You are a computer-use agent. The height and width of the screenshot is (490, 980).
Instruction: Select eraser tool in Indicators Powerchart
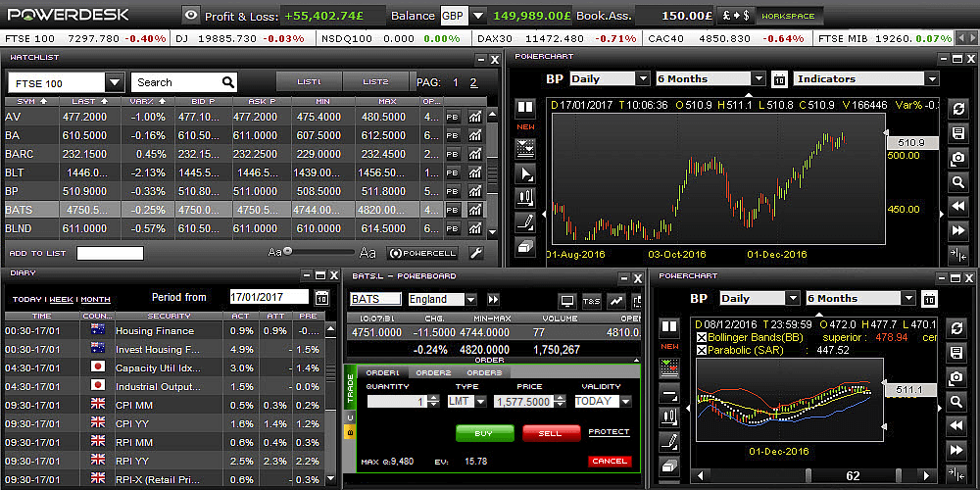pos(525,246)
